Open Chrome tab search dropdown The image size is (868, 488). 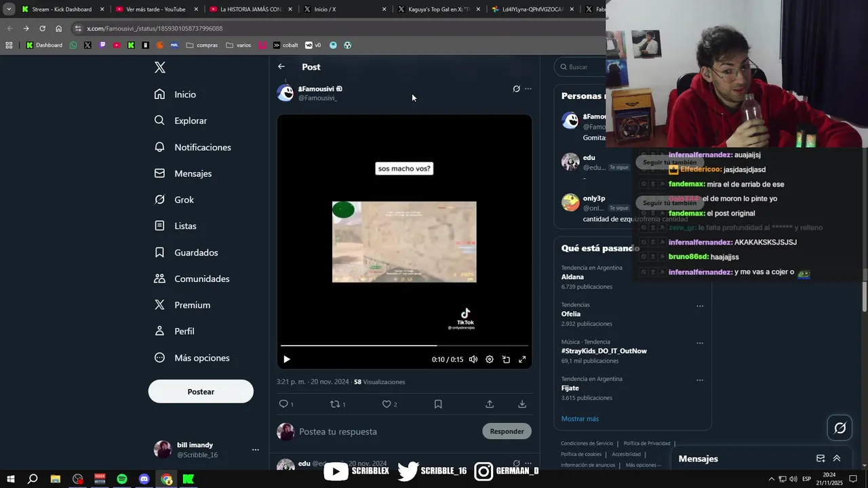pyautogui.click(x=8, y=9)
